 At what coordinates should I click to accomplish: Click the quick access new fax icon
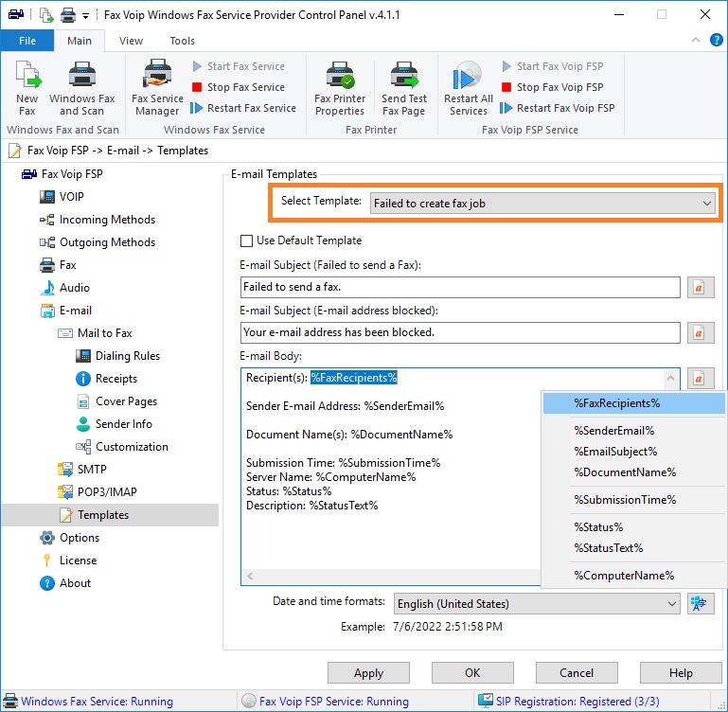pos(46,15)
